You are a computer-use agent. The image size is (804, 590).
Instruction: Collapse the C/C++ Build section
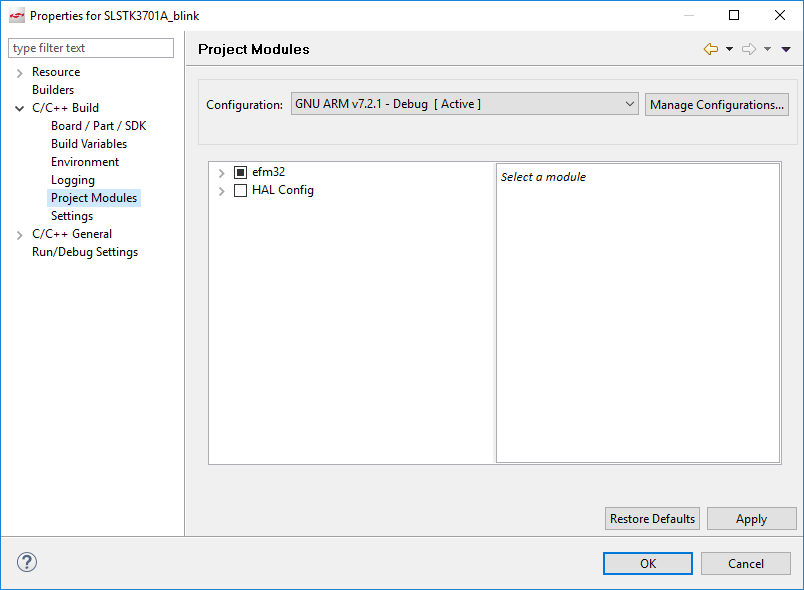20,107
